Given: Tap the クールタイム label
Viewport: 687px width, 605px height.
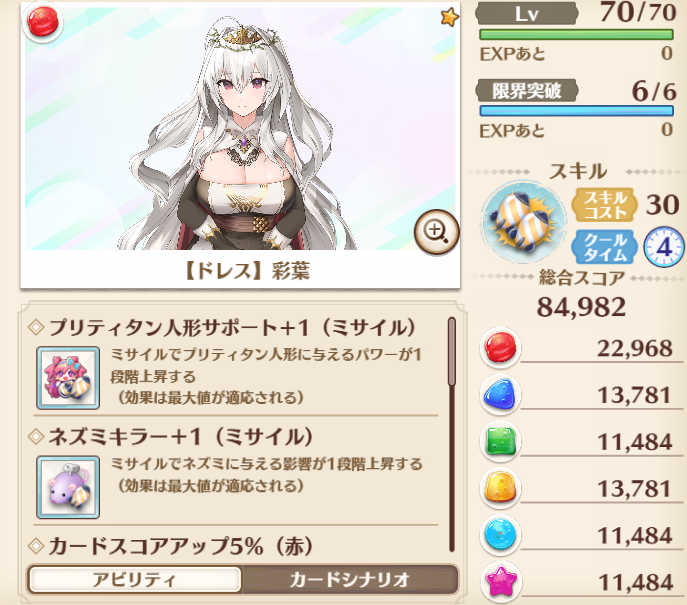Looking at the screenshot, I should pos(605,247).
